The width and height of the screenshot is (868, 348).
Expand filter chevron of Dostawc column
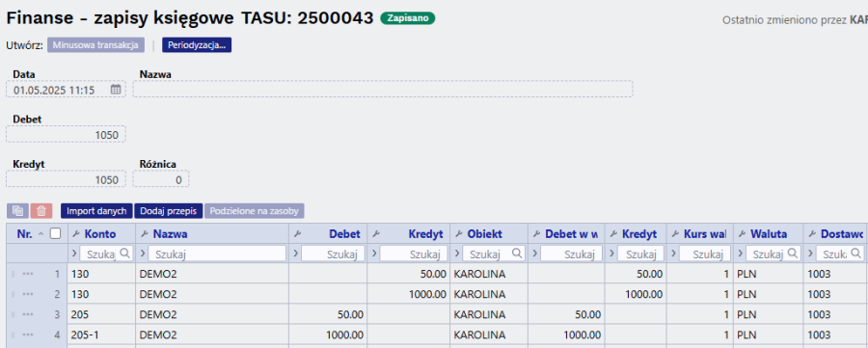point(810,254)
